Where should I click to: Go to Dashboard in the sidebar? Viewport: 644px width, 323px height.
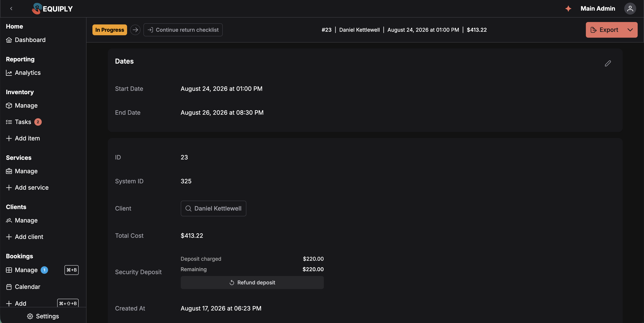point(26,40)
